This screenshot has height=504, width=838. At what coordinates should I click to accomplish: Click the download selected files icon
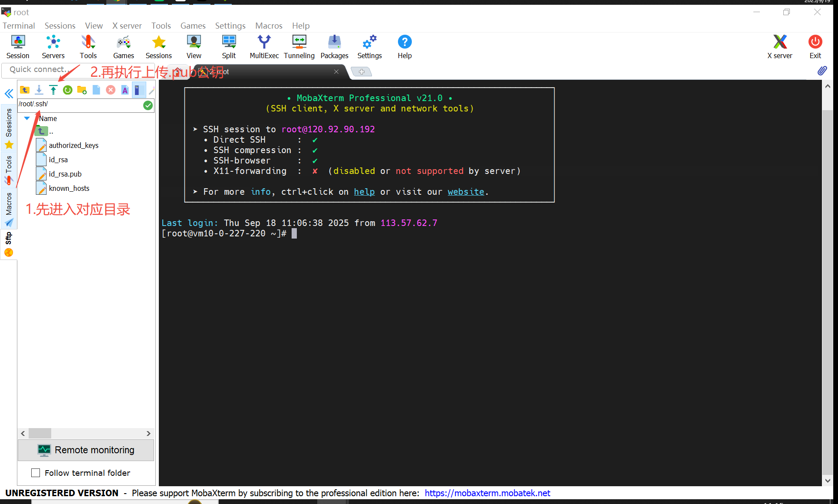pos(39,90)
